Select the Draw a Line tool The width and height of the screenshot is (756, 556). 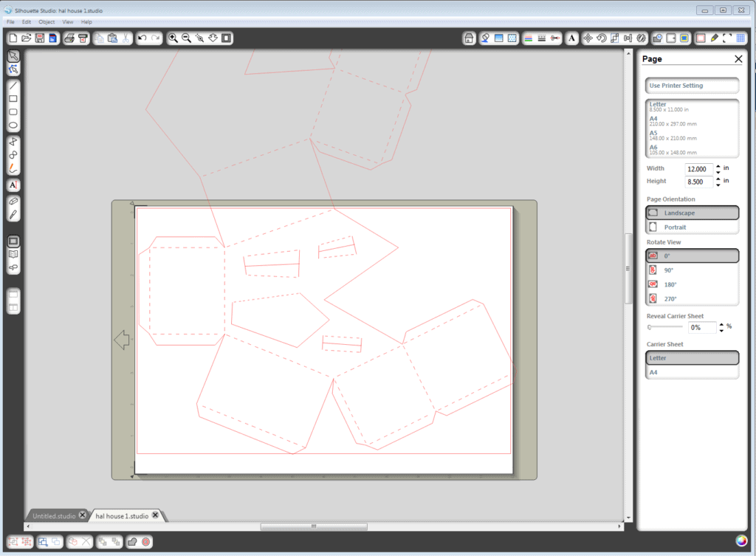pyautogui.click(x=13, y=85)
